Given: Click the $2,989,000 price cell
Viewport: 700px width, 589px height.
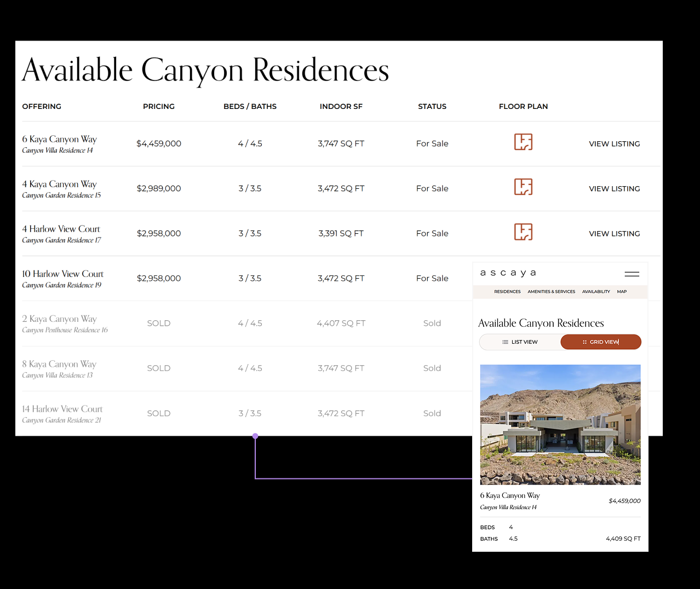Looking at the screenshot, I should click(x=159, y=189).
